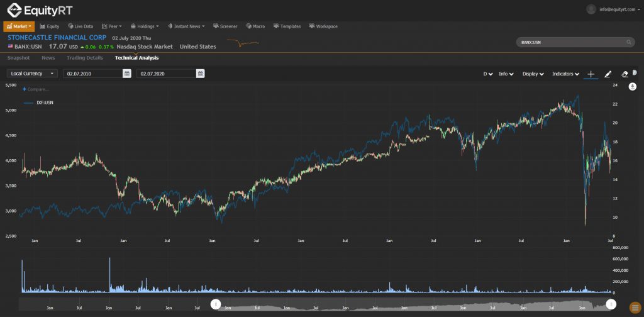
Task: Switch to the News tab
Action: click(48, 58)
